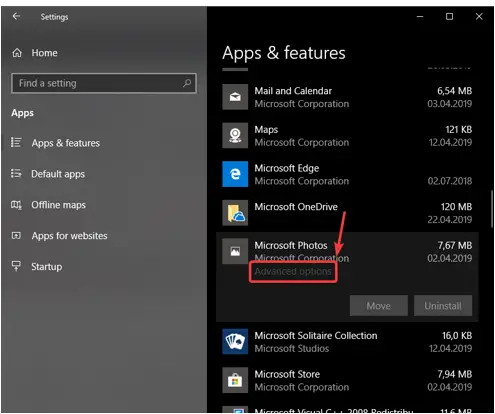Click the apps list vertical scrollbar
The image size is (495, 414).
click(x=492, y=209)
